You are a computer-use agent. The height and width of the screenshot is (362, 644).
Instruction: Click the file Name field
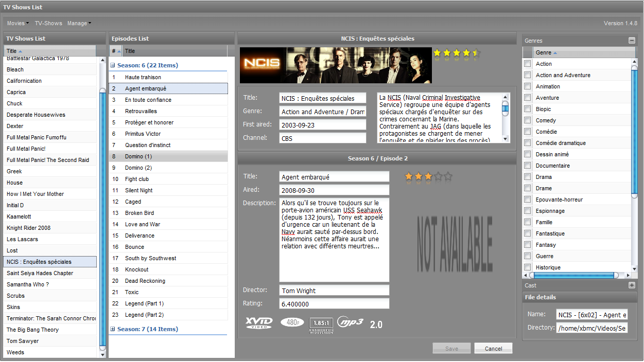click(x=592, y=315)
